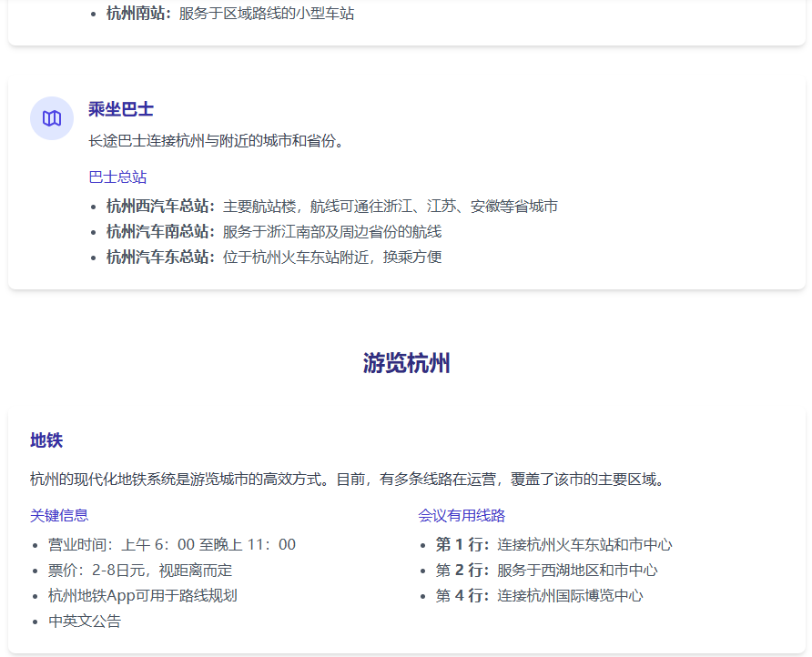Viewport: 812px width, 657px height.
Task: Click the map icon beside 乘坐巴士
Action: tap(52, 118)
